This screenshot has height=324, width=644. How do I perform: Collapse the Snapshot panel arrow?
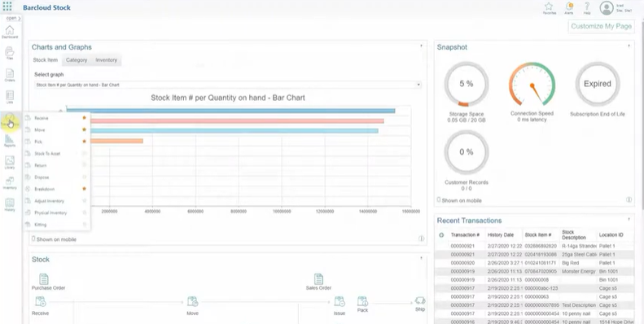(x=629, y=46)
